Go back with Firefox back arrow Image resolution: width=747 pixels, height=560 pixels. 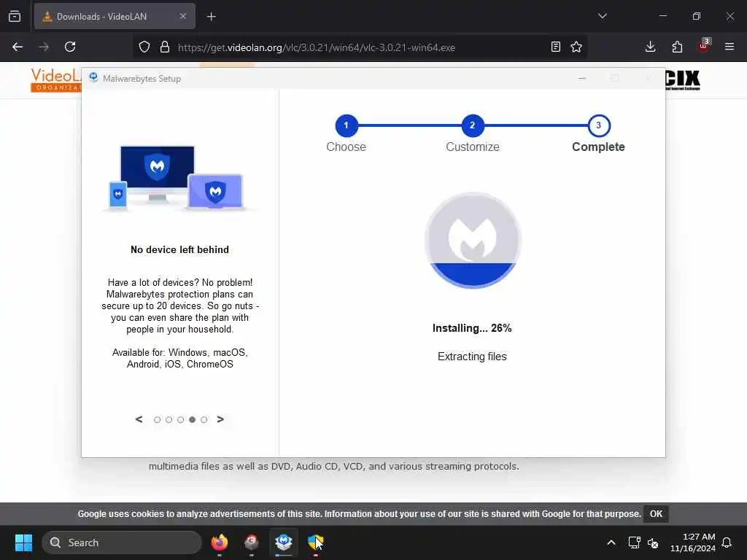click(18, 47)
